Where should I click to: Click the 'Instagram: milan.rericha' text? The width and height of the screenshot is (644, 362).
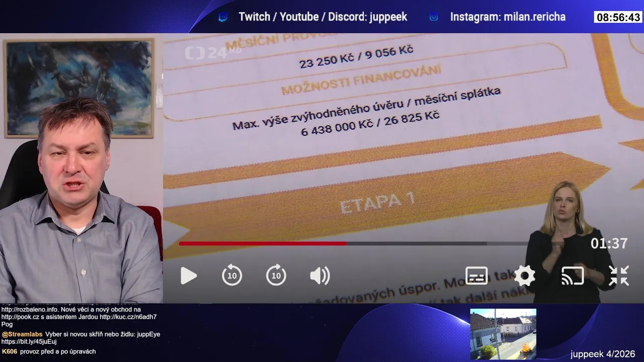tap(508, 17)
